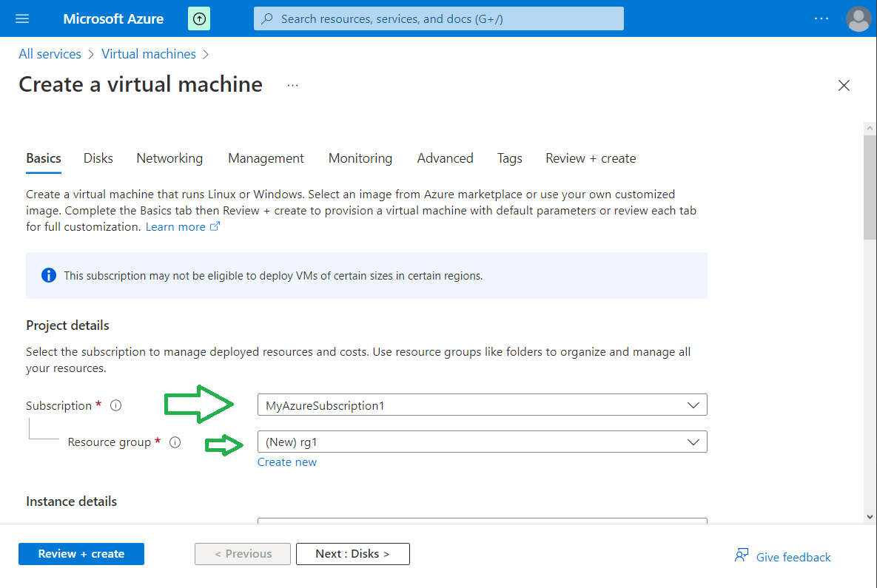Viewport: 877px width, 588px height.
Task: Click the search magnifier icon
Action: click(267, 18)
